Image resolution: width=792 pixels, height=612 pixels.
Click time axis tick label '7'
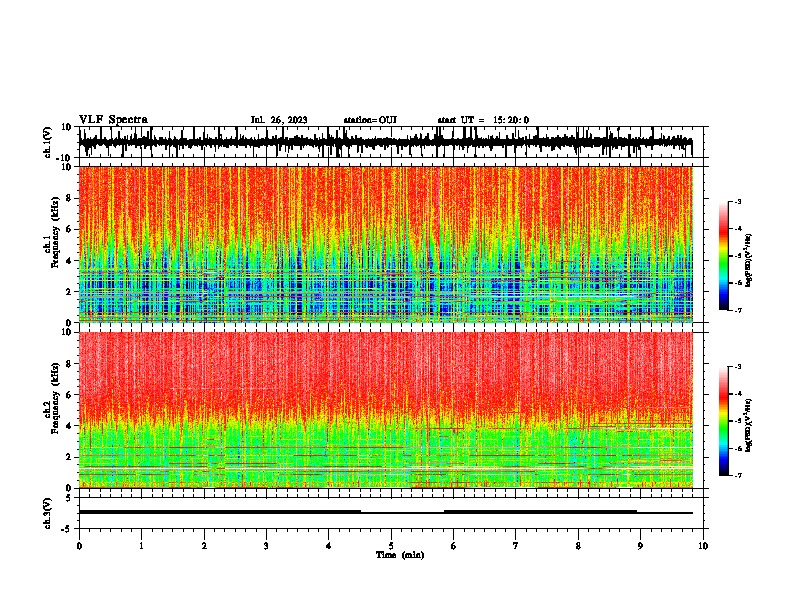pos(516,546)
